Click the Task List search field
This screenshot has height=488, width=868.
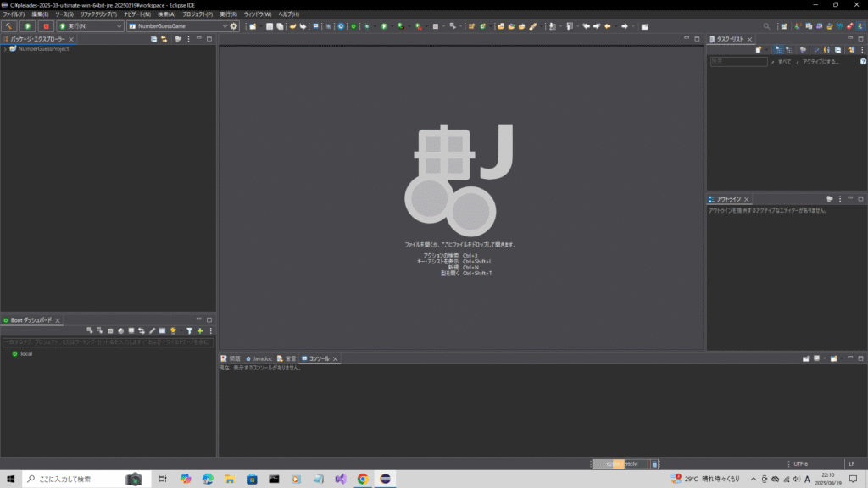pyautogui.click(x=738, y=61)
